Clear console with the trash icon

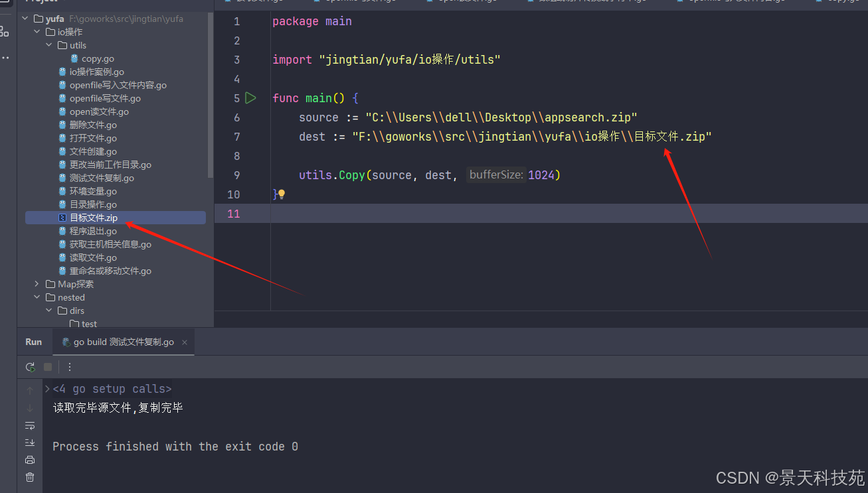[30, 477]
